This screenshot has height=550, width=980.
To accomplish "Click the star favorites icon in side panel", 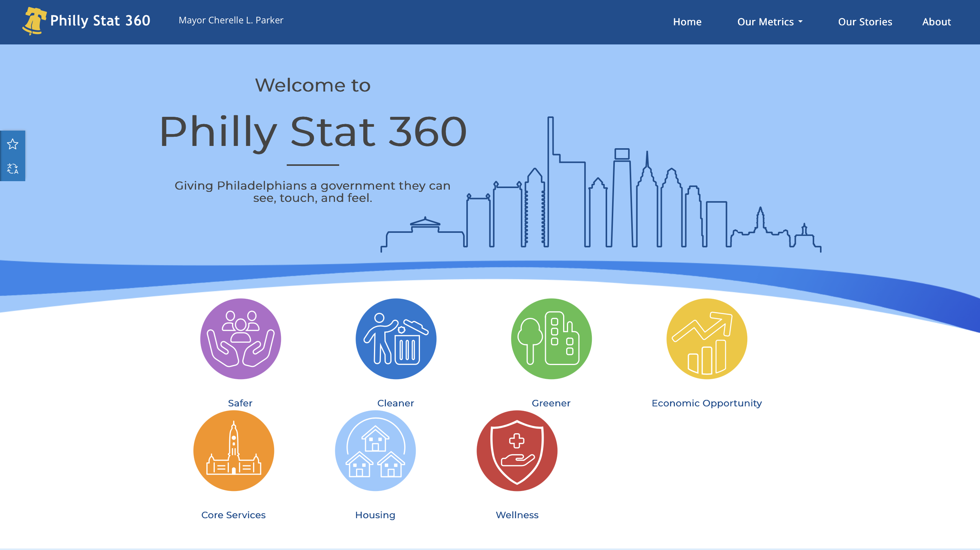I will pyautogui.click(x=13, y=144).
